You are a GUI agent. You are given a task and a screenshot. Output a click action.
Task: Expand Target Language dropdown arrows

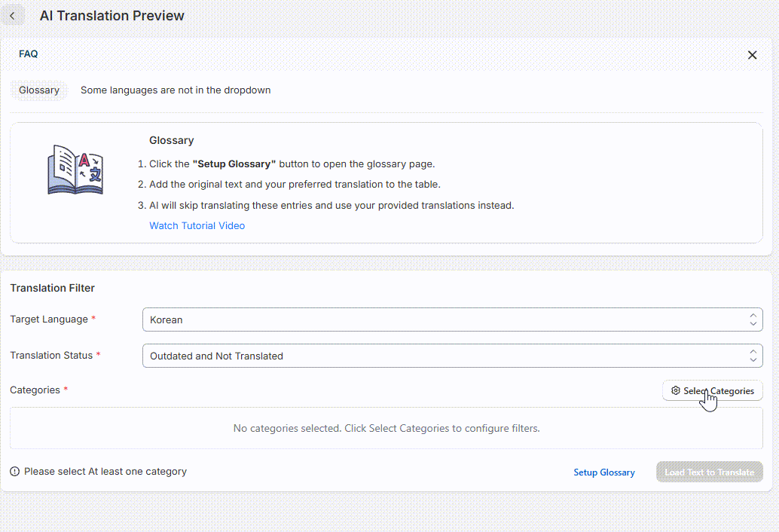[x=753, y=320]
